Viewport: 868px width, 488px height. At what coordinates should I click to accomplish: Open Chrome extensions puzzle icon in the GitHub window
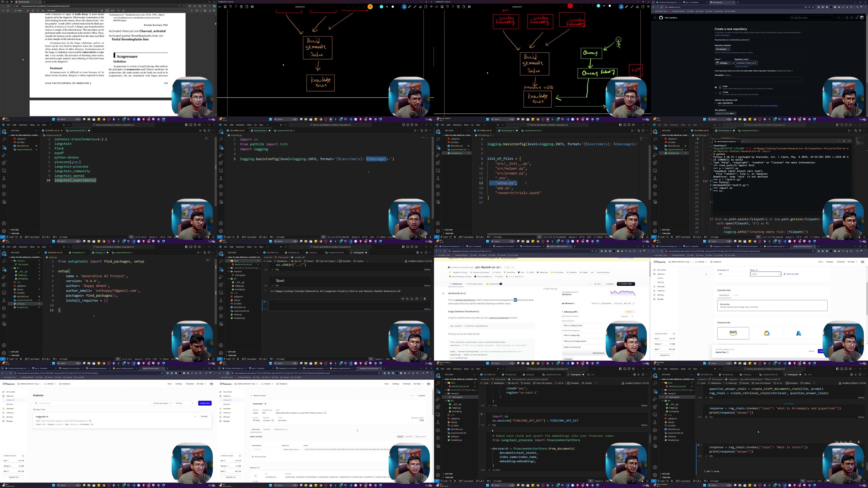coord(851,7)
